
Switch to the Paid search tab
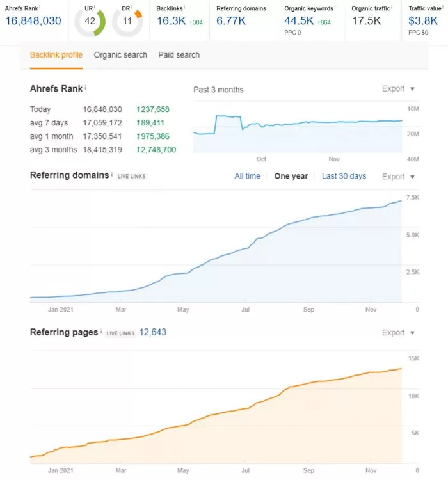pyautogui.click(x=179, y=55)
